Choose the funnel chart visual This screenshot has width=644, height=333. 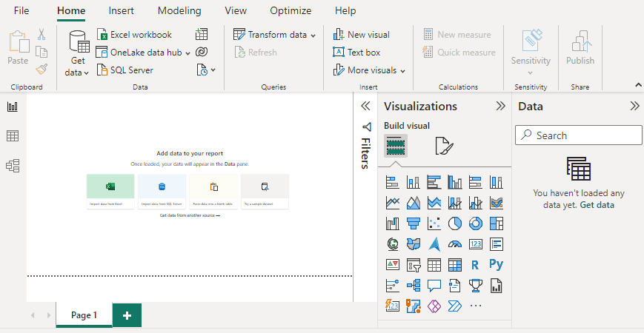coord(414,223)
